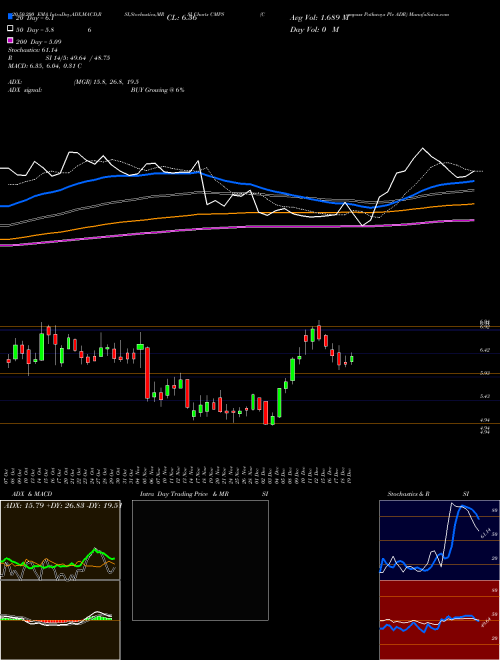The width and height of the screenshot is (500, 660).
Task: Click the 'ADX: 15.79 +DY: 26.83 -DY: 19.51' readout
Action: coord(63,506)
